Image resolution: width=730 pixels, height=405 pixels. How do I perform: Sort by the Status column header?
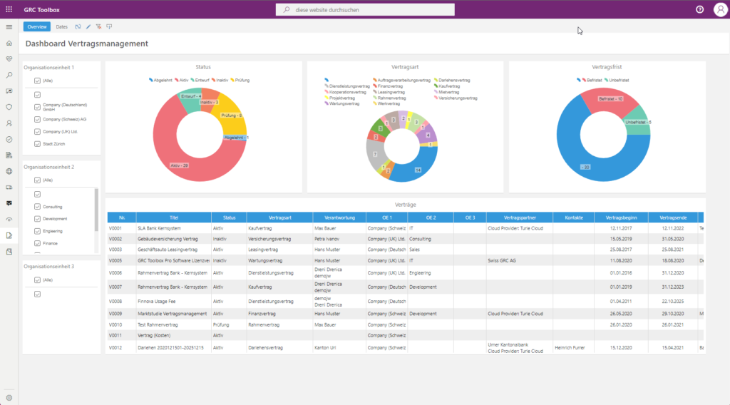click(x=229, y=217)
